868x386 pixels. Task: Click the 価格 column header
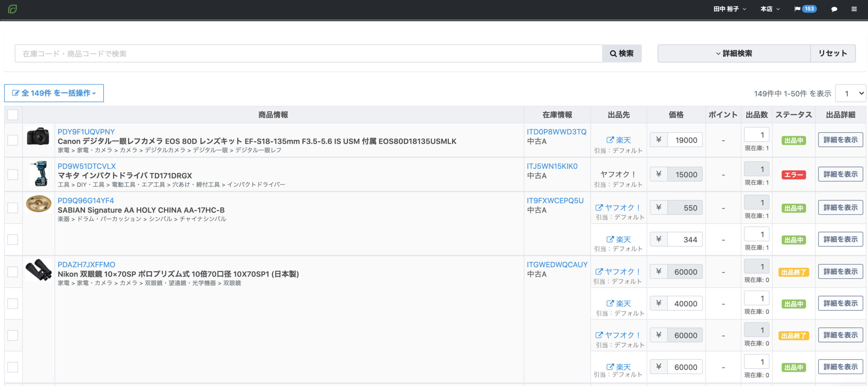click(676, 115)
